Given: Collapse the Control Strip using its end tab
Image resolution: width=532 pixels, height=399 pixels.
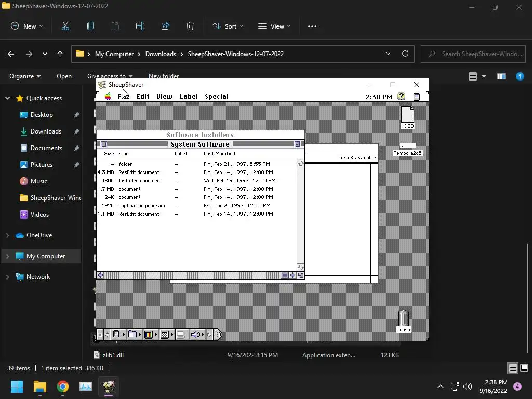Looking at the screenshot, I should tap(218, 335).
